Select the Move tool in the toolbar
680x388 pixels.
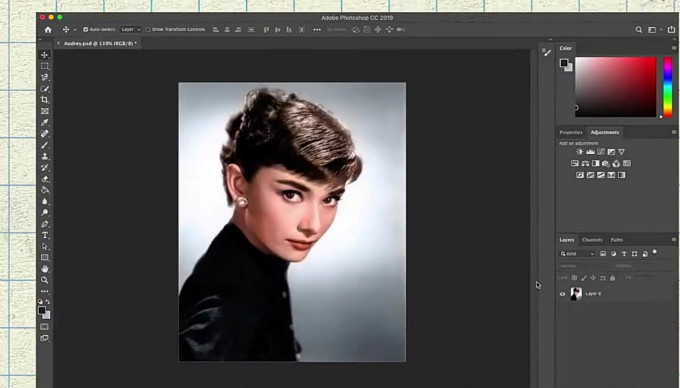(x=45, y=55)
